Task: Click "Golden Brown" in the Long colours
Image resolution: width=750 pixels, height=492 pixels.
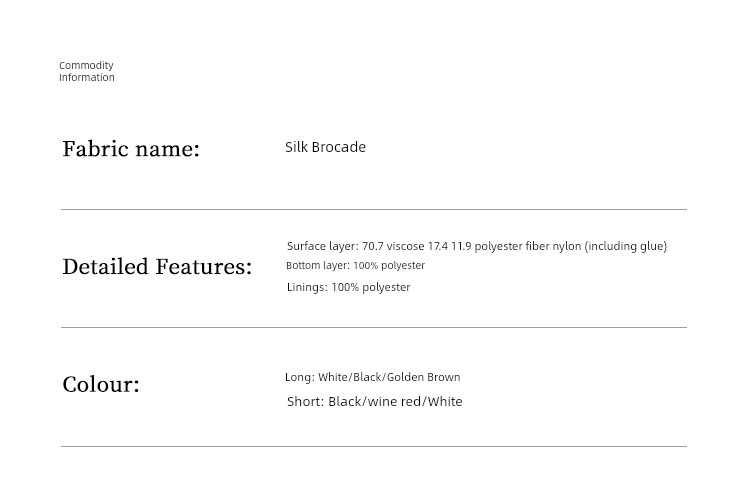Action: pos(423,377)
